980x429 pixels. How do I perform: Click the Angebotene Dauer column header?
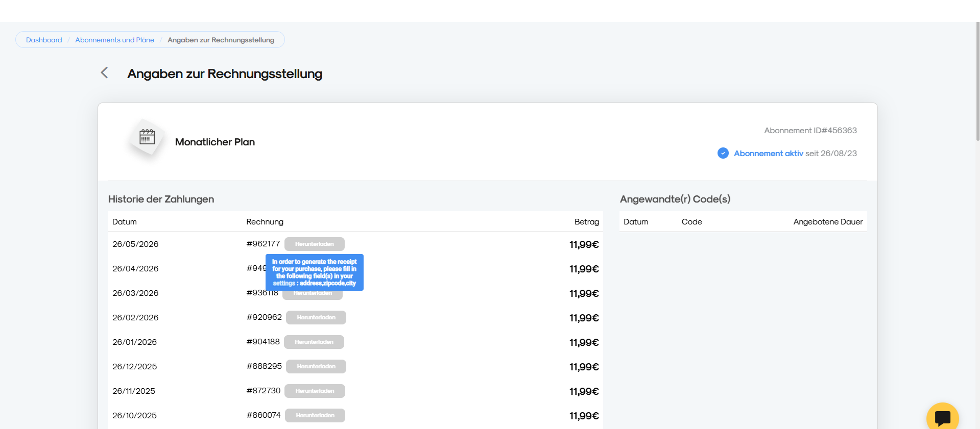pyautogui.click(x=828, y=222)
